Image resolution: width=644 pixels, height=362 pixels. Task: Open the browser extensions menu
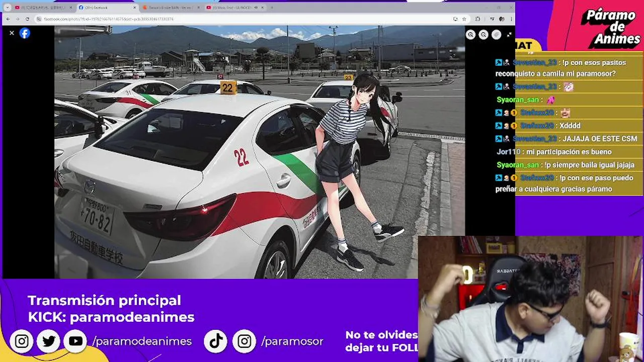[x=477, y=19]
